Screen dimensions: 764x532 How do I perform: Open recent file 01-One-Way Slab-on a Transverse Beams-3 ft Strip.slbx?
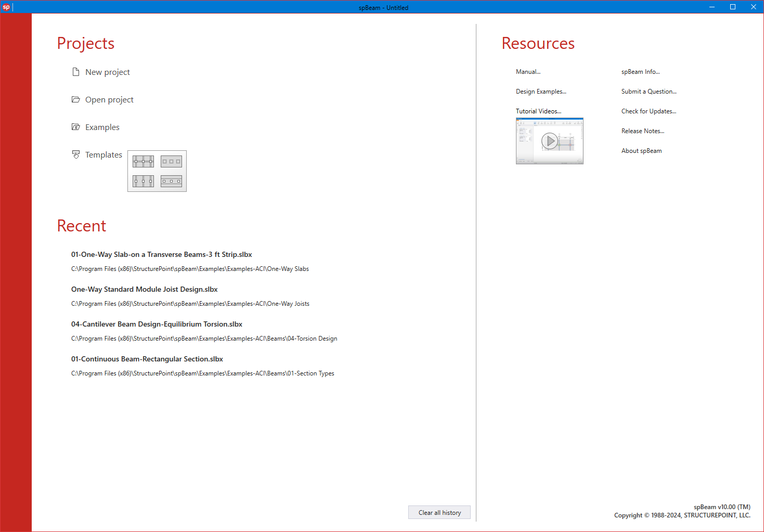tap(162, 254)
